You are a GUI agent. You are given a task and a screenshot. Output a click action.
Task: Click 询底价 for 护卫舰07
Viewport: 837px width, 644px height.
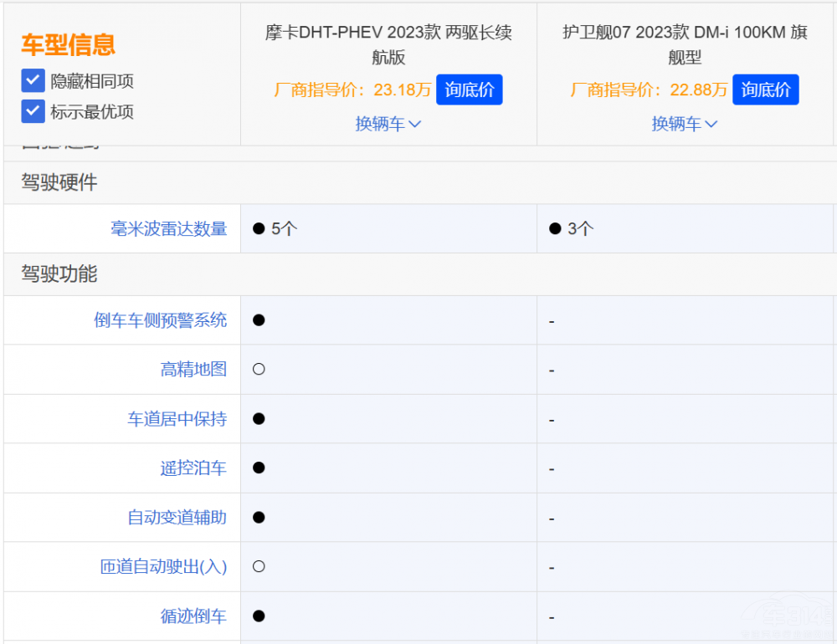tap(765, 89)
